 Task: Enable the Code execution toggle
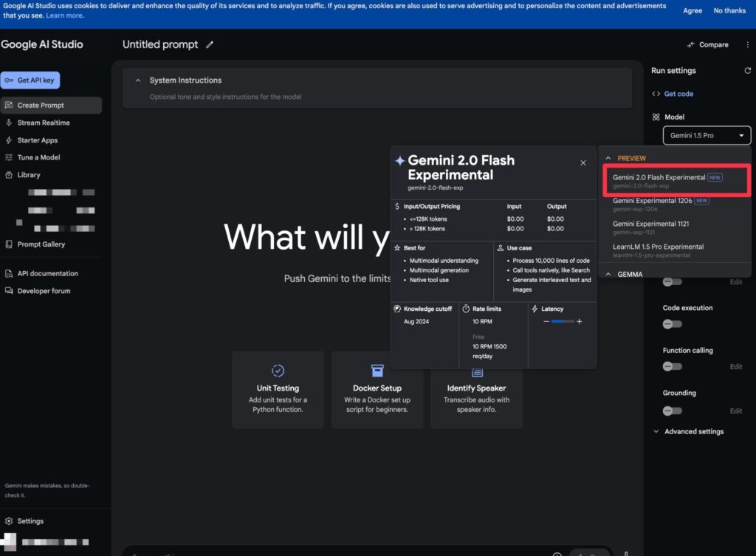[672, 323]
